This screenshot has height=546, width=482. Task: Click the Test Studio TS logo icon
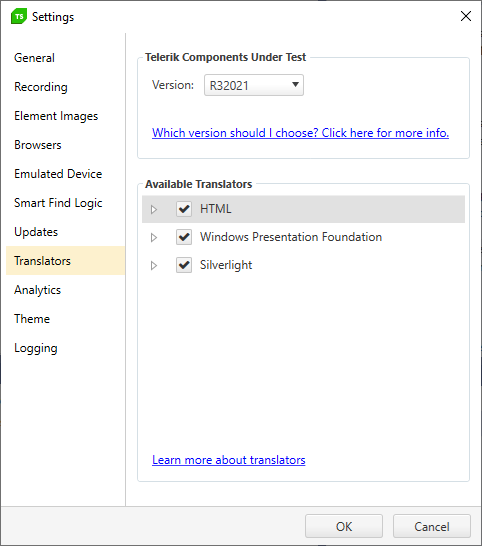(x=19, y=16)
